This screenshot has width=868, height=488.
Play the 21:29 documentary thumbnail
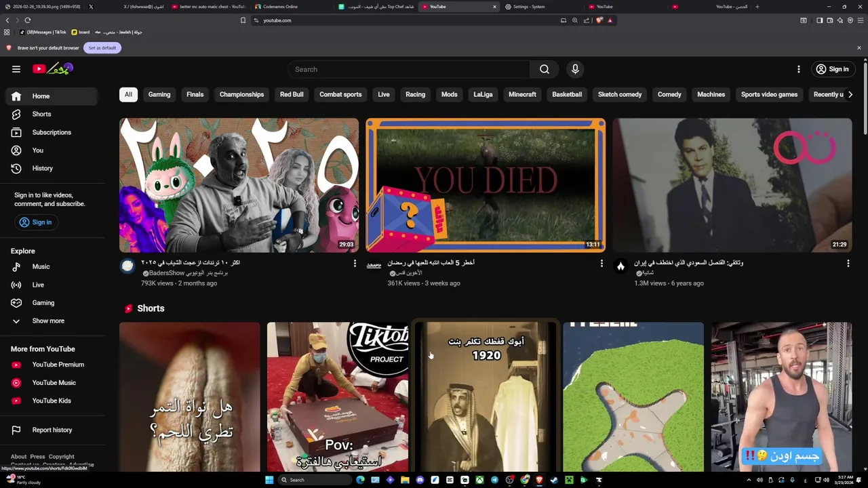[x=732, y=185]
